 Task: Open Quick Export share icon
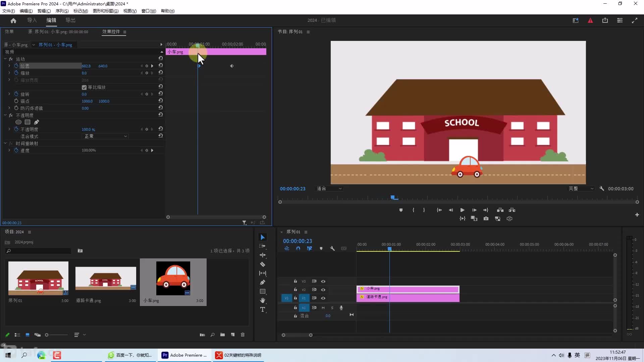point(605,20)
